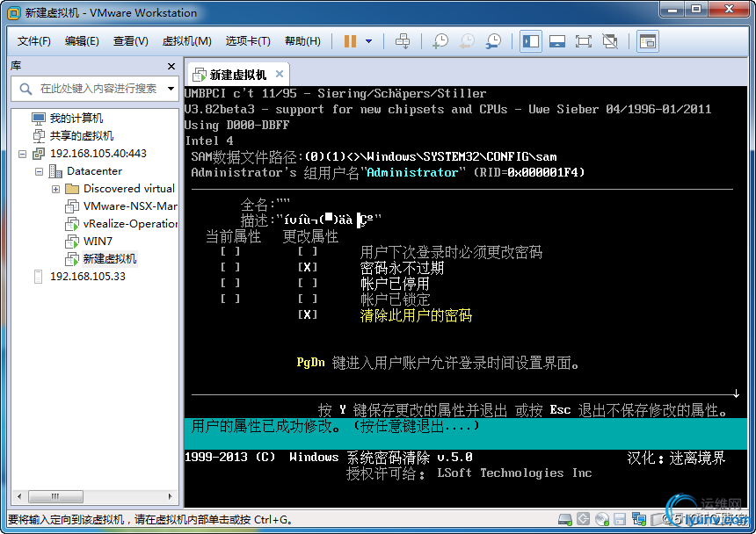Toggle 用户下次登录时必须更改密码 change-attribute checkbox
Image resolution: width=756 pixels, height=534 pixels.
pos(307,251)
